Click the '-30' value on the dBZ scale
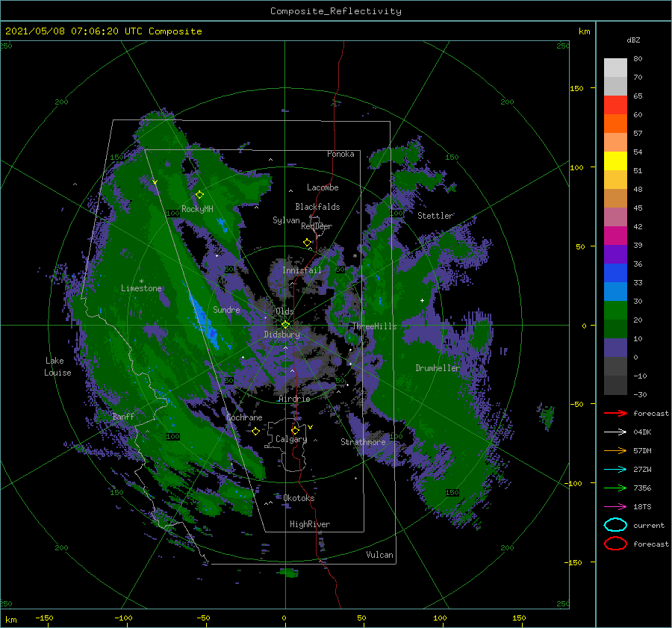672x628 pixels. pyautogui.click(x=640, y=394)
